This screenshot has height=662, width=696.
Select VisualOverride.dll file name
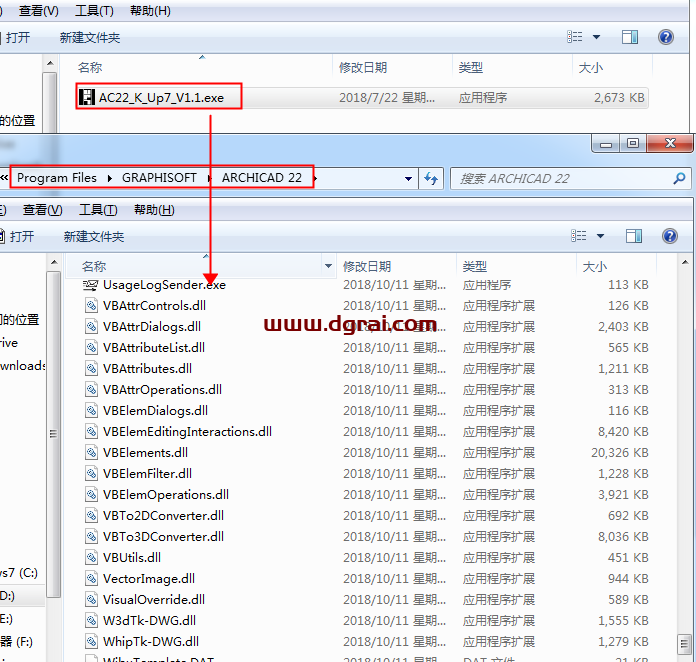coord(154,599)
